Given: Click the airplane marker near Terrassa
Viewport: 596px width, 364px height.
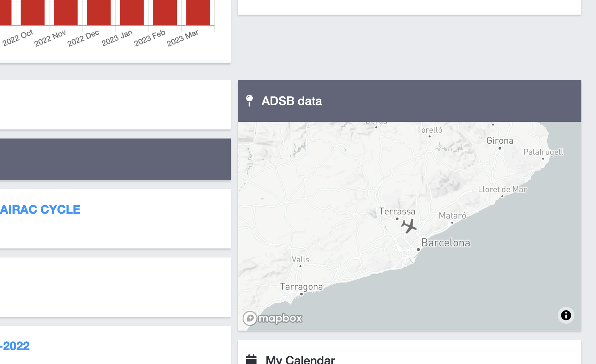Looking at the screenshot, I should (409, 226).
